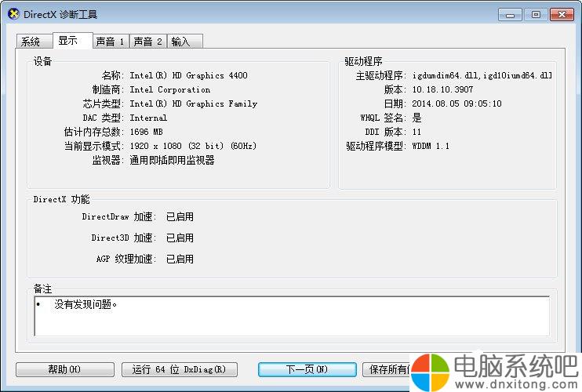Screen dimensions: 582x392
Task: Click the 当前显示模式 label
Action: point(94,146)
